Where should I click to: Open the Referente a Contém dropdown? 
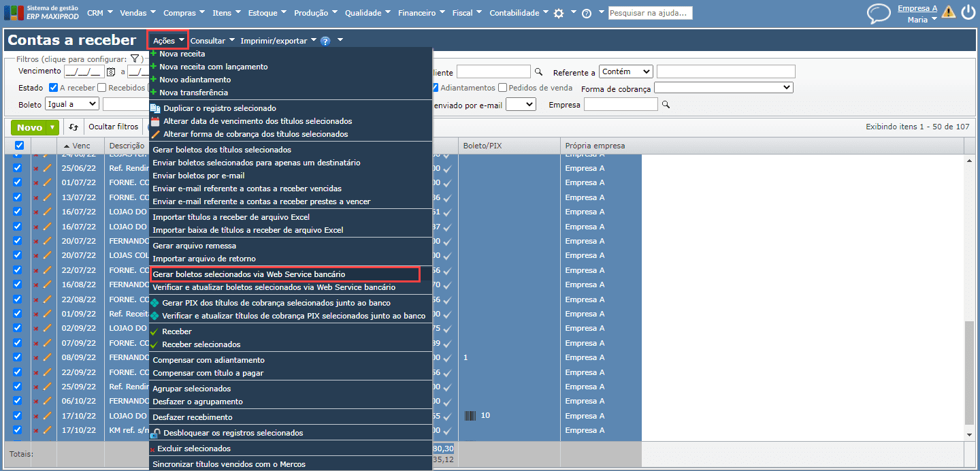pos(626,71)
